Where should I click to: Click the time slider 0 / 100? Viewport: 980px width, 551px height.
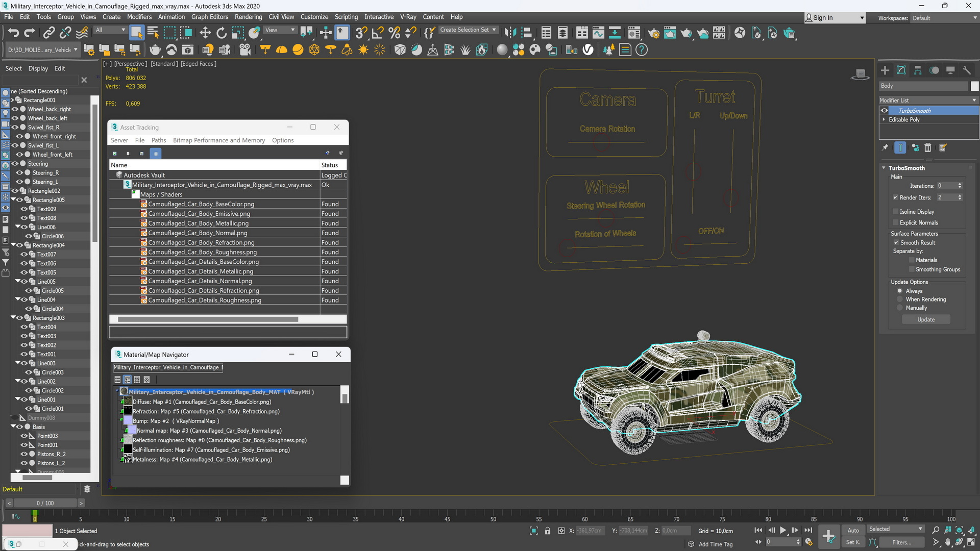45,504
